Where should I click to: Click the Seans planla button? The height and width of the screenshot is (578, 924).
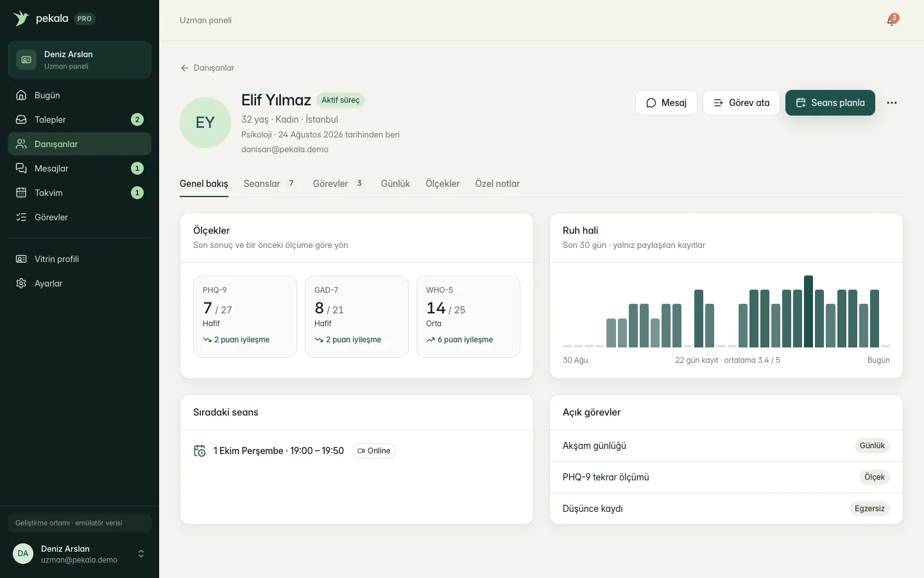(x=830, y=103)
